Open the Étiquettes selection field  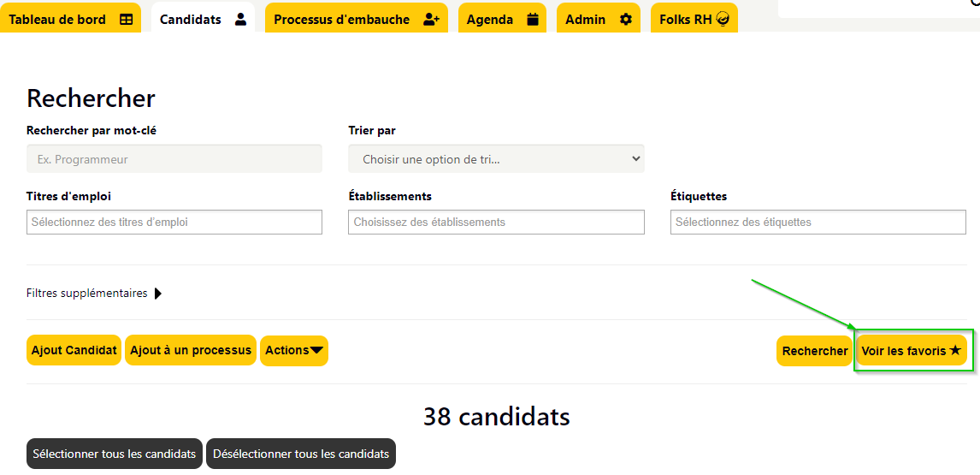818,223
